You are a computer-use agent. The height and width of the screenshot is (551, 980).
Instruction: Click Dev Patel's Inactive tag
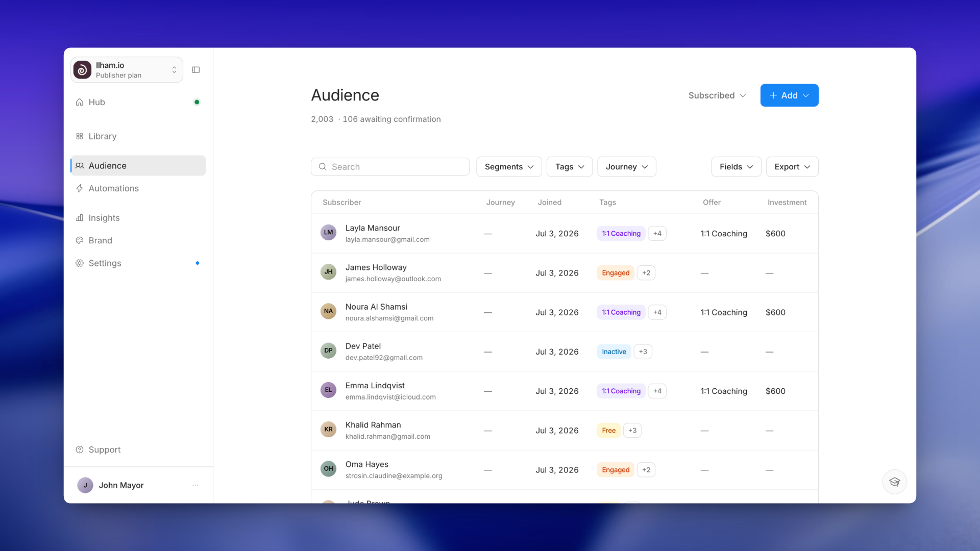[x=614, y=352]
